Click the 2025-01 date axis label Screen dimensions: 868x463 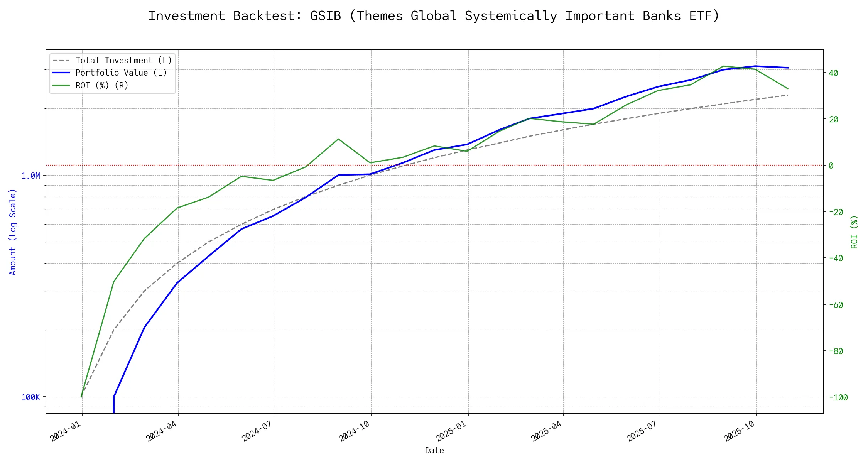point(451,431)
